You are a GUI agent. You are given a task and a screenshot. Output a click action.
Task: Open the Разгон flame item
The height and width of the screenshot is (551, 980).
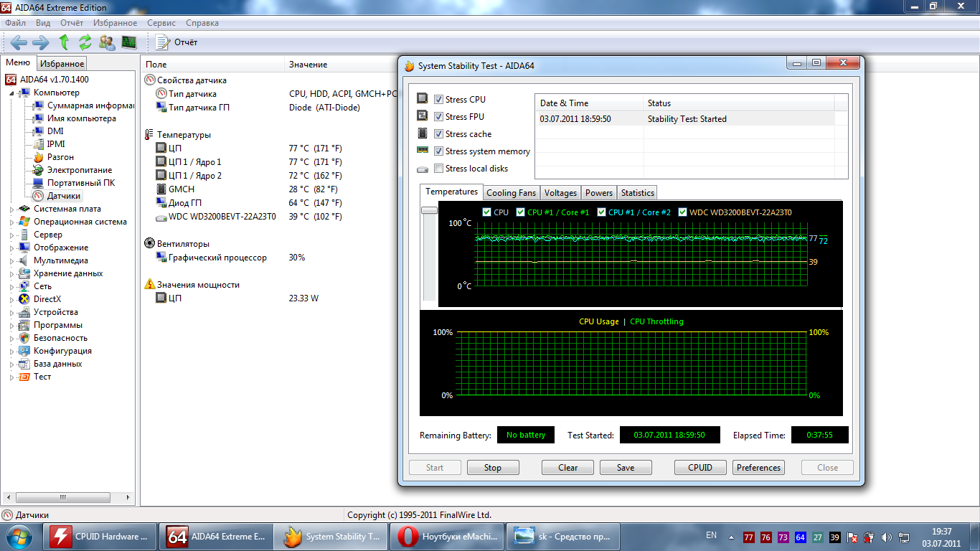point(60,157)
